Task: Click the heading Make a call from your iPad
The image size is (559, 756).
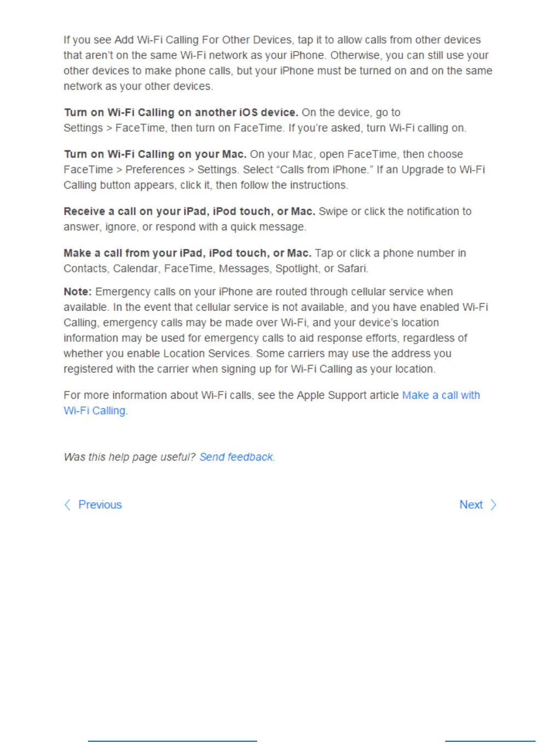Action: click(187, 253)
